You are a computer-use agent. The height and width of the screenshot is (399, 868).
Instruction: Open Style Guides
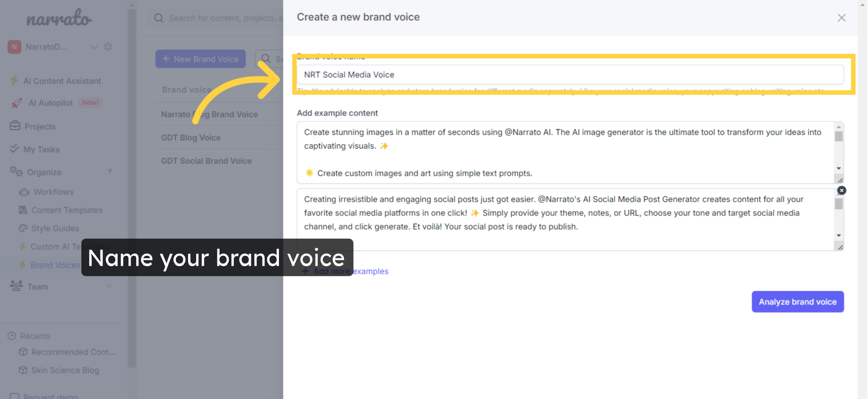tap(55, 229)
